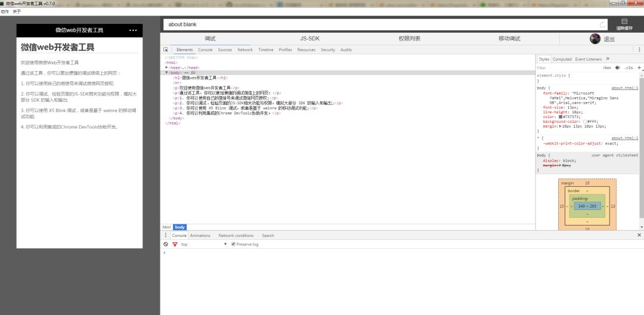Click the #737373 color swatch
Screen dimensions: 644x315
(x=560, y=117)
